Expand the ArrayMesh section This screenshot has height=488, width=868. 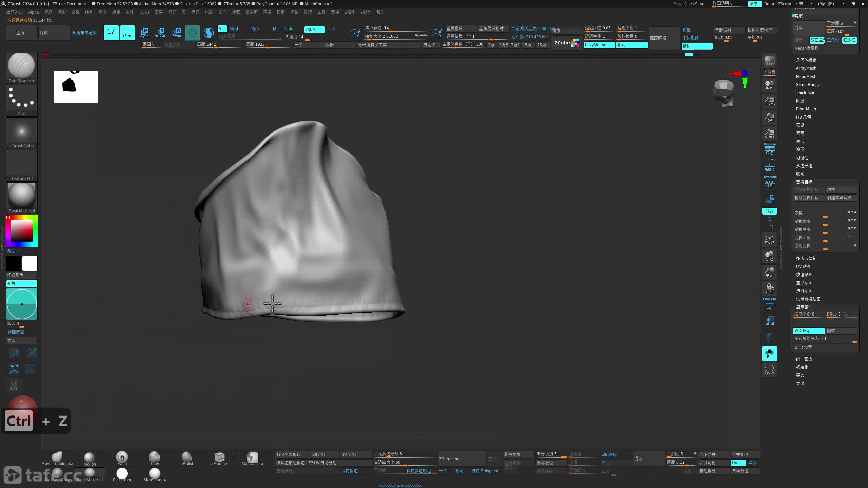(806, 68)
